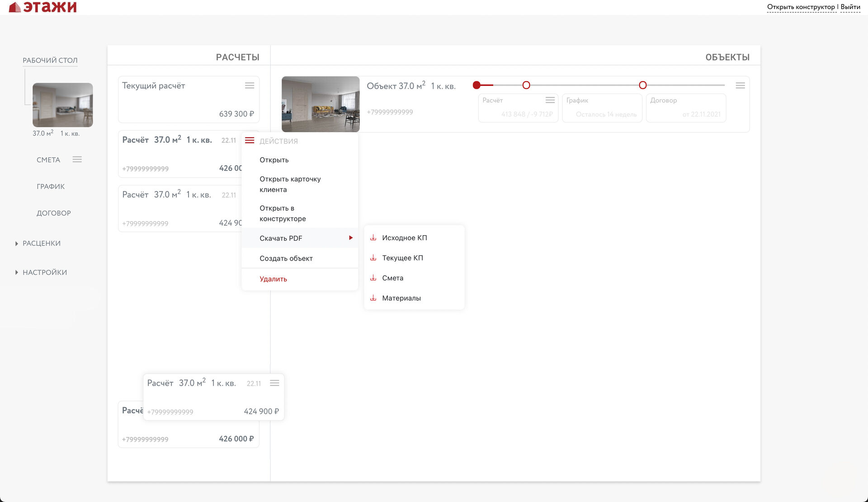Open hamburger menu next to СМЕТА

pyautogui.click(x=77, y=160)
